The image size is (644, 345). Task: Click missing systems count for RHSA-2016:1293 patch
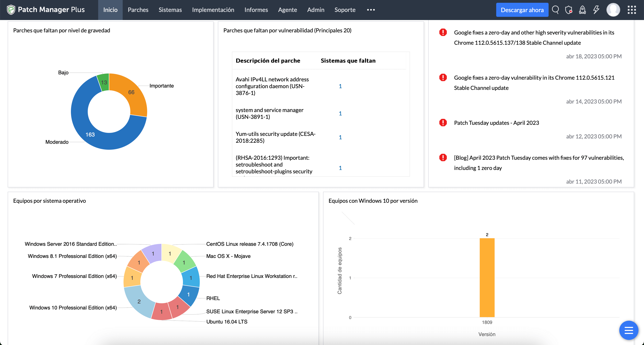(340, 168)
